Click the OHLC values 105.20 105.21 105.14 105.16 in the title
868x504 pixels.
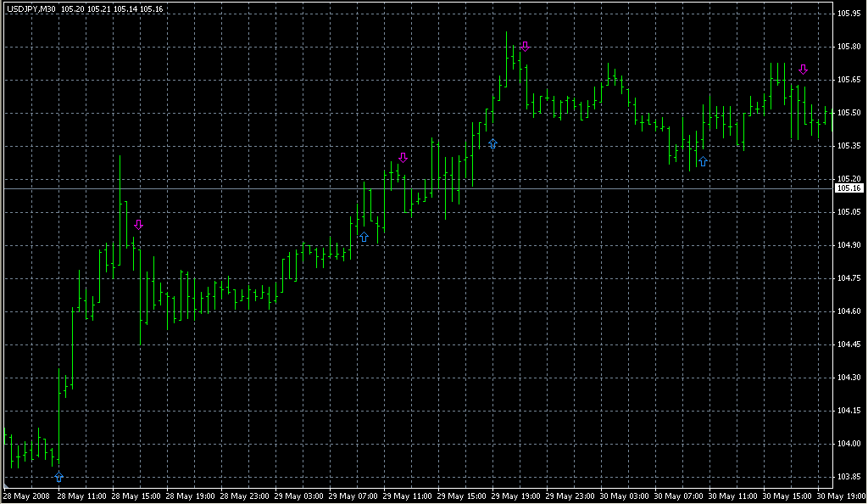[112, 9]
